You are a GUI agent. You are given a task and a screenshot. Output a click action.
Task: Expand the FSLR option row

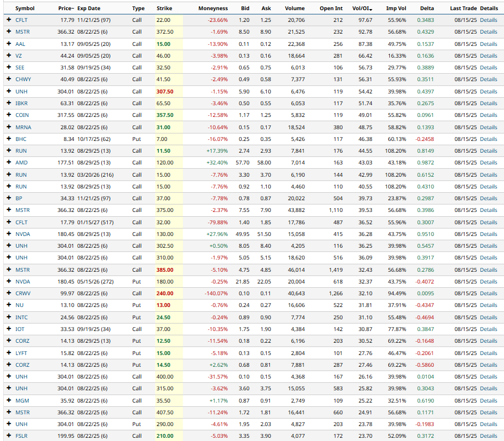coord(9,436)
